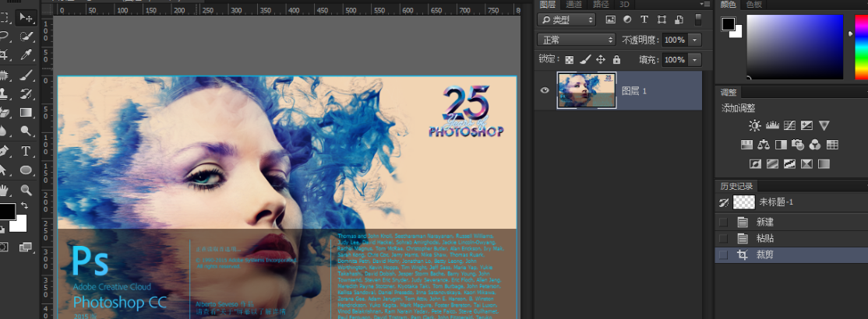Viewport: 868px width, 319px height.
Task: Select the 图层 1 layer thumbnail
Action: (586, 90)
